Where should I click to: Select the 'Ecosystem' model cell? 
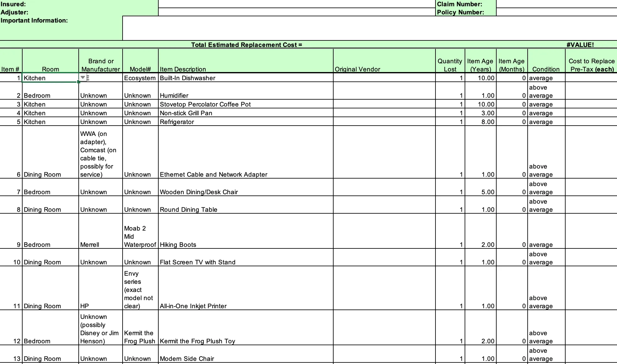tap(140, 78)
